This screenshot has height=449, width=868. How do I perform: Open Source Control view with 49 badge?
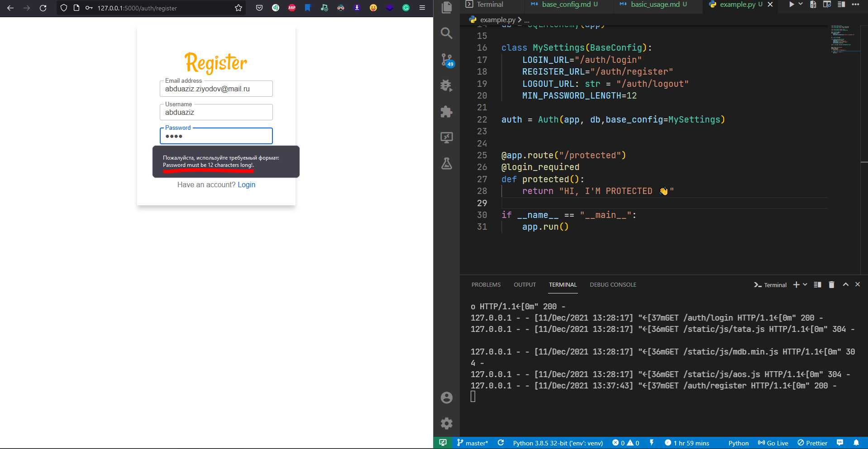click(x=447, y=60)
